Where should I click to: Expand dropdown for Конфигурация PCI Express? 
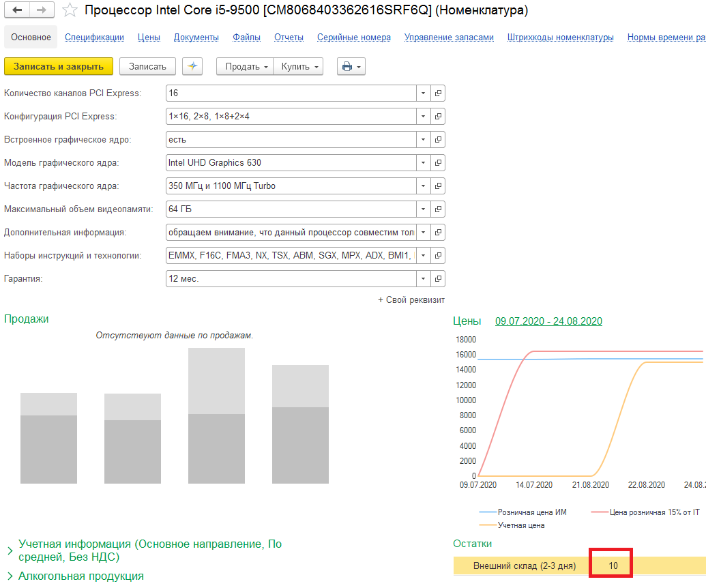(x=423, y=116)
